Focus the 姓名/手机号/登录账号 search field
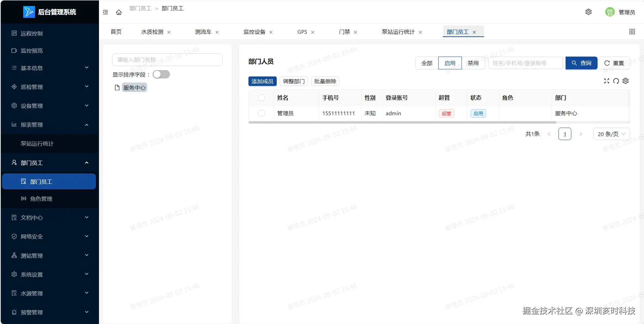This screenshot has width=644, height=324. click(526, 63)
